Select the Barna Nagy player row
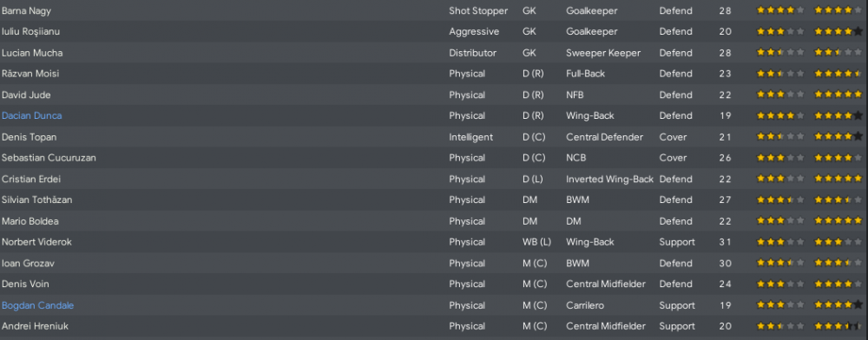The height and width of the screenshot is (340, 868). [x=434, y=10]
